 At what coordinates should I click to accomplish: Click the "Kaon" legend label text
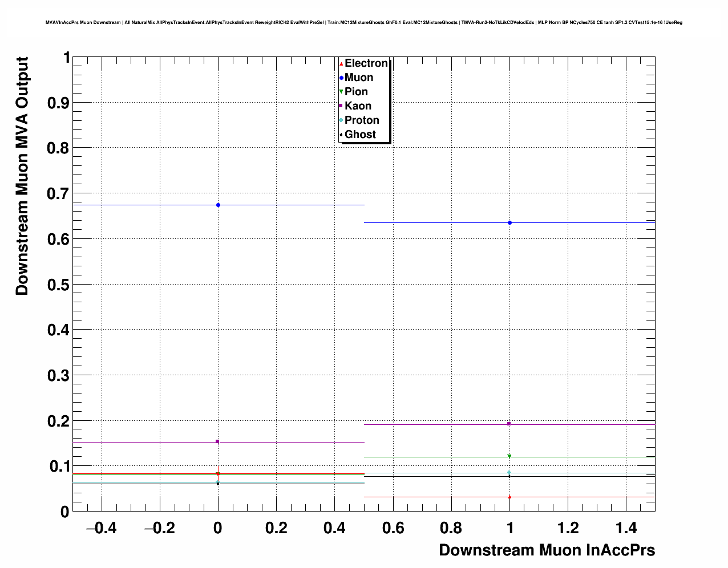pos(358,106)
